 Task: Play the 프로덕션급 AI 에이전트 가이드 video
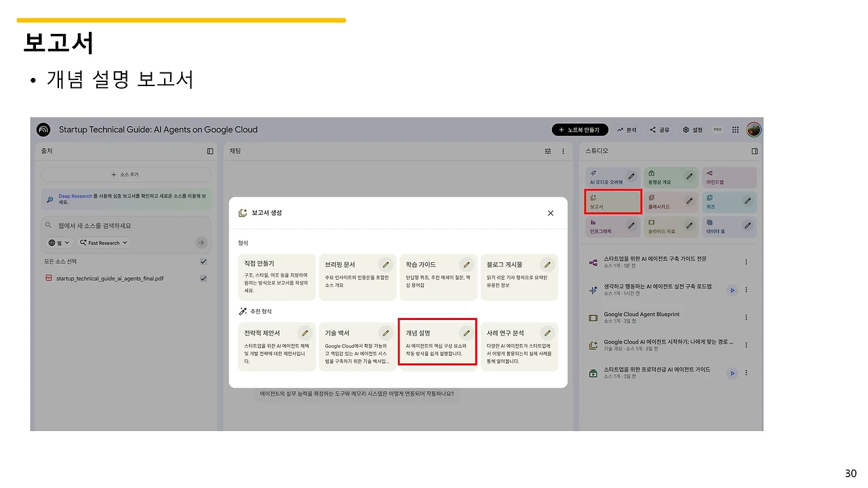(732, 373)
